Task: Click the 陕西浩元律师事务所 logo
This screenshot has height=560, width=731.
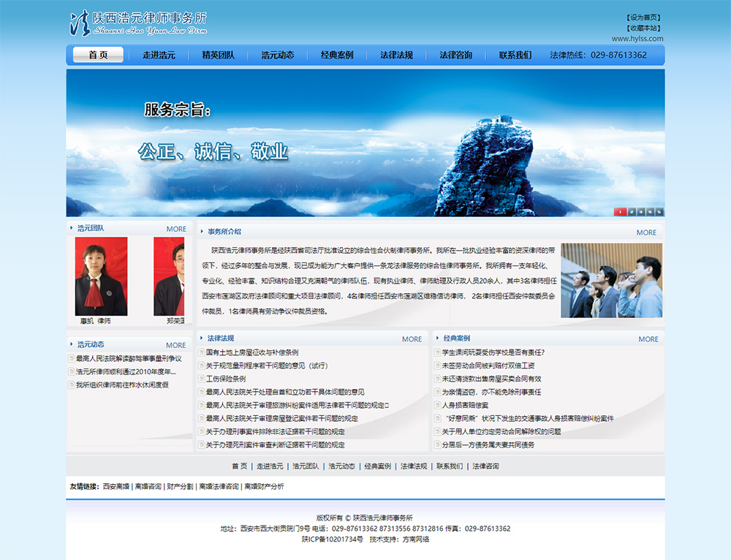Action: (138, 23)
